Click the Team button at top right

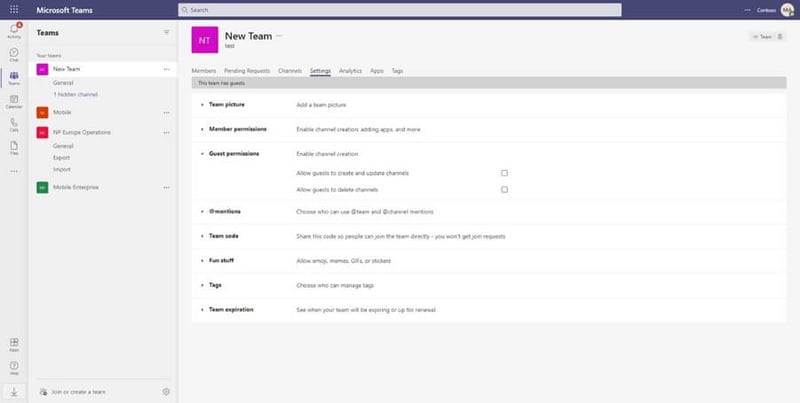coord(763,37)
